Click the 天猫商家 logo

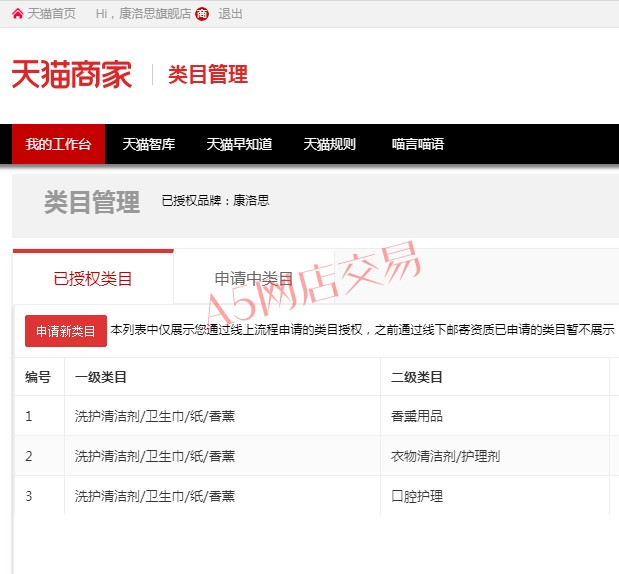tap(71, 74)
